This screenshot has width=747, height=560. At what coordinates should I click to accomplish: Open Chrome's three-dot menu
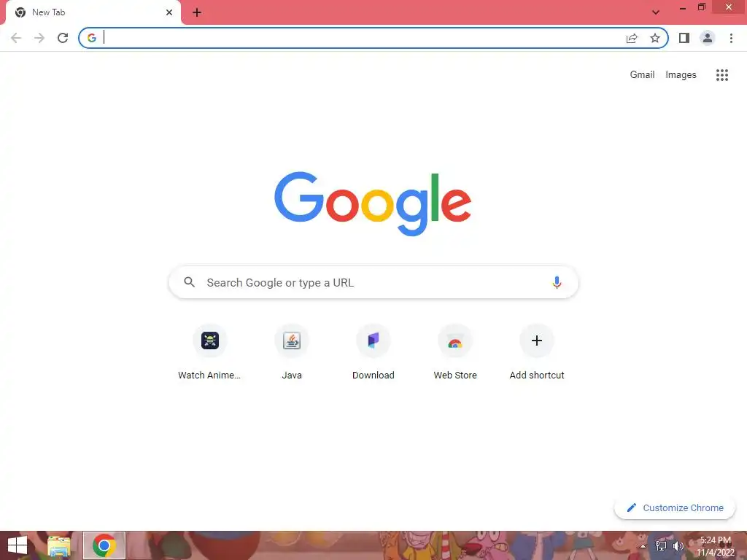click(731, 38)
